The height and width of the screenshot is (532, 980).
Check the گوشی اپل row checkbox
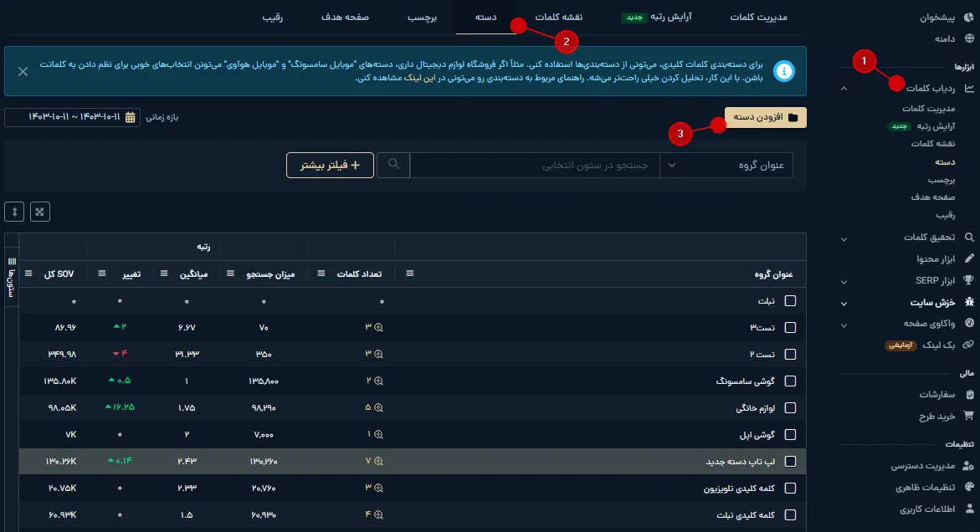[x=790, y=435]
